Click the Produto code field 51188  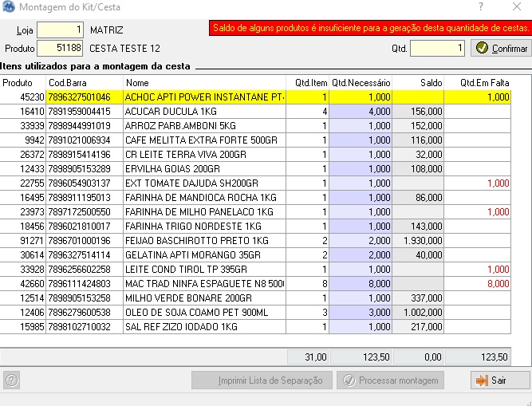(60, 48)
